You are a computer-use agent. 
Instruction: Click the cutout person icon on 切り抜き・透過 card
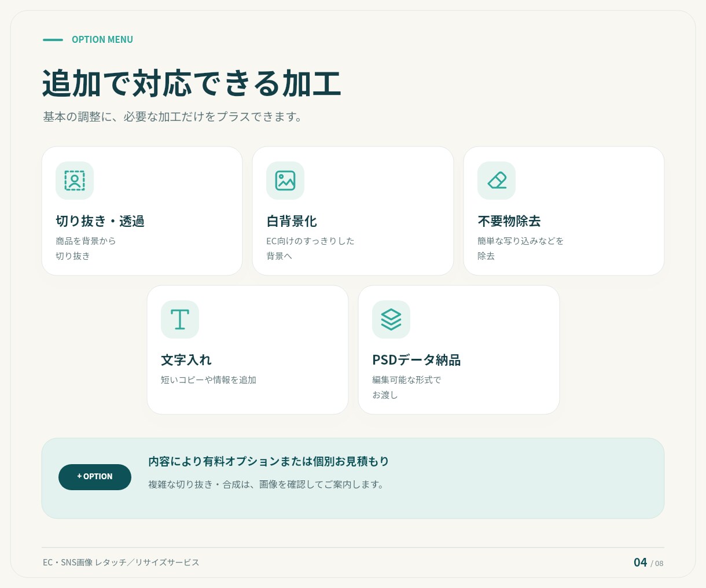[75, 181]
